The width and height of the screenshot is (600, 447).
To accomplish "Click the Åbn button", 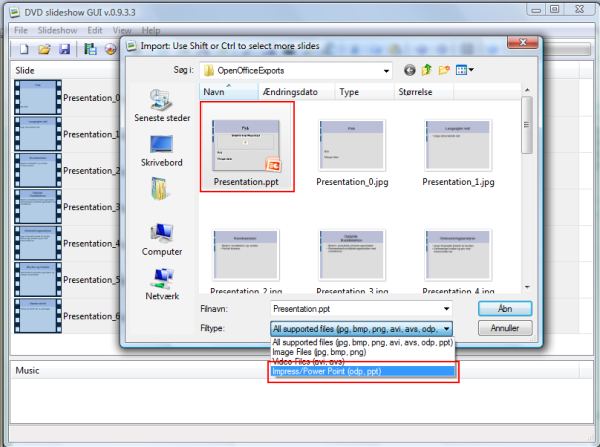I will [505, 308].
